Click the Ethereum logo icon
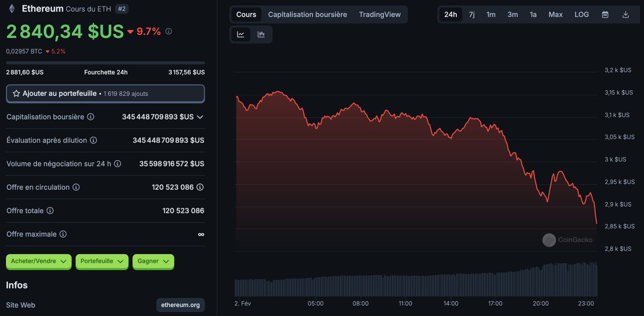 point(11,9)
